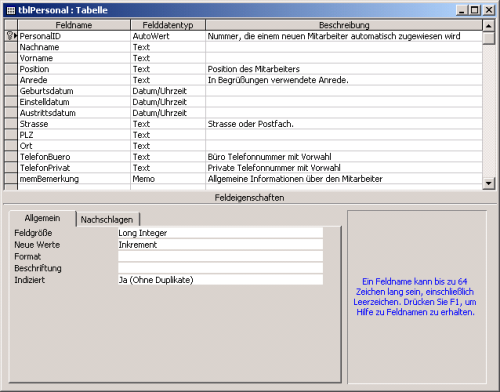Select the Vorname field name cell

coord(74,58)
